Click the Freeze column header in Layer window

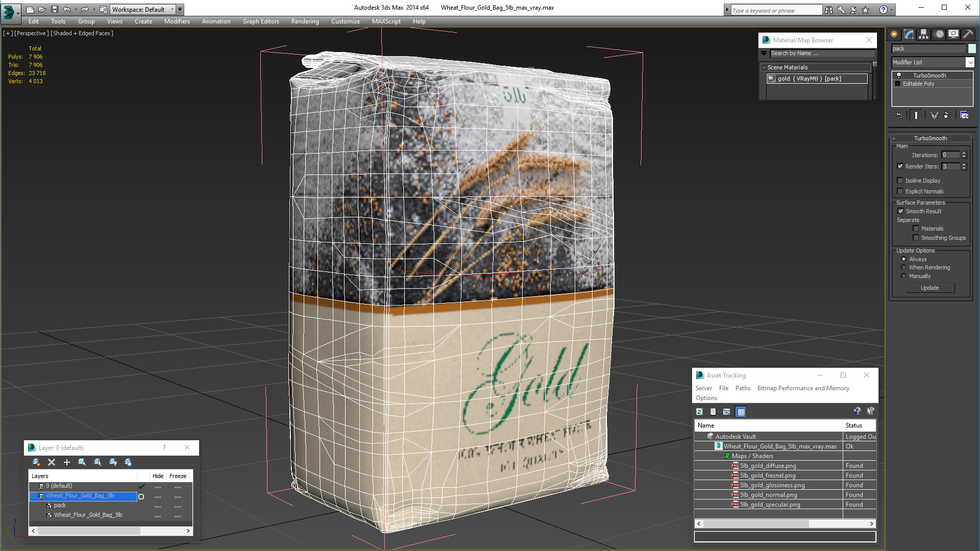pos(178,476)
